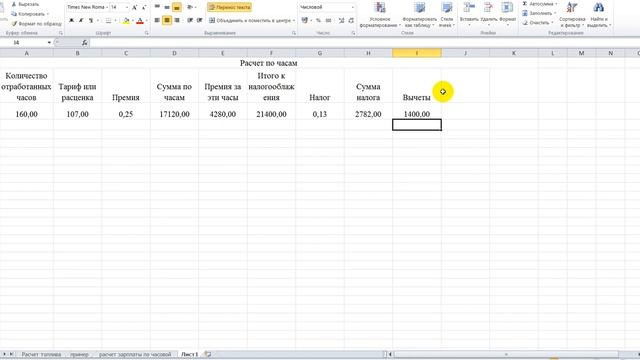Image resolution: width=640 pixels, height=360 pixels.
Task: Toggle underline formatting
Action: [x=91, y=20]
